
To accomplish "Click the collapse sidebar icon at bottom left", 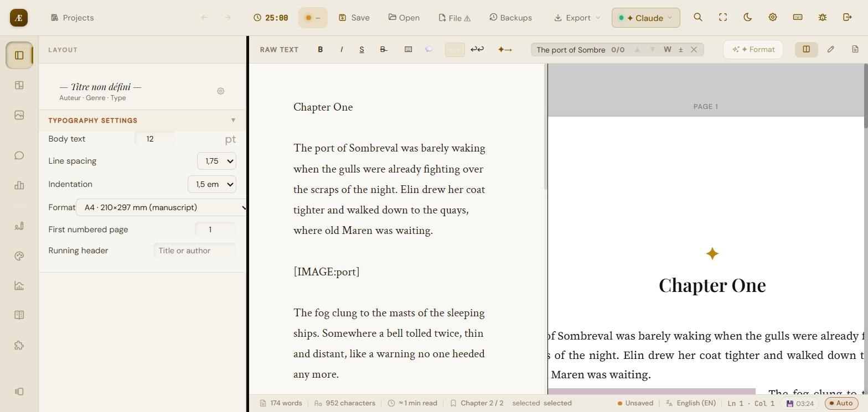I will coord(19,392).
